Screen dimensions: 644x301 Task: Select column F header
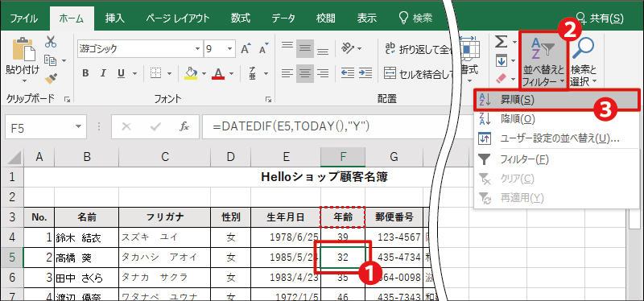coord(343,157)
